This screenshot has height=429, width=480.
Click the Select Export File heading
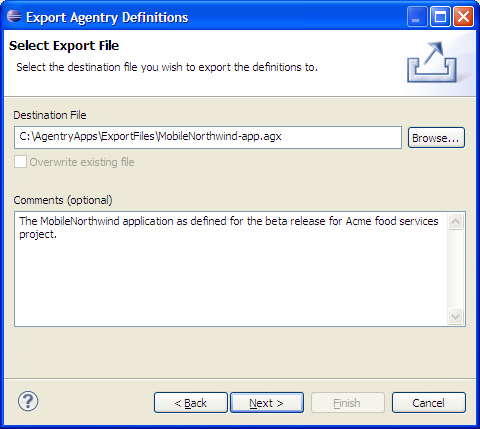point(64,46)
